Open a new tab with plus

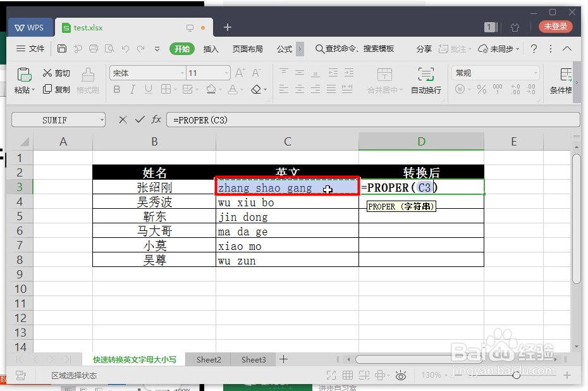227,27
